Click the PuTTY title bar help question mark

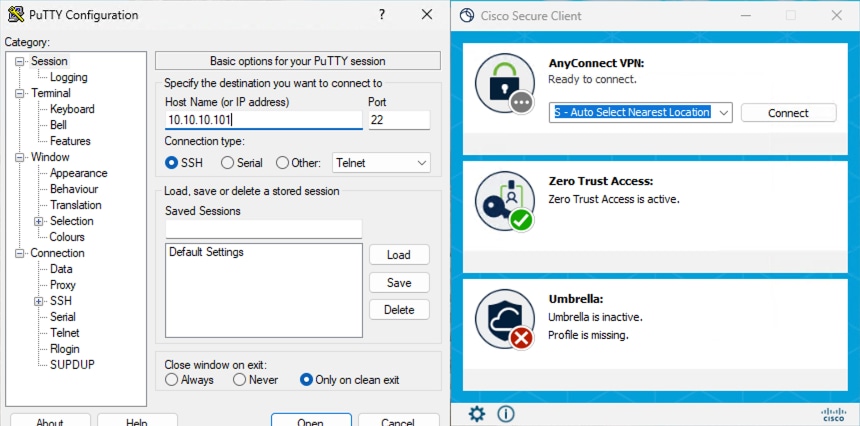pyautogui.click(x=382, y=15)
